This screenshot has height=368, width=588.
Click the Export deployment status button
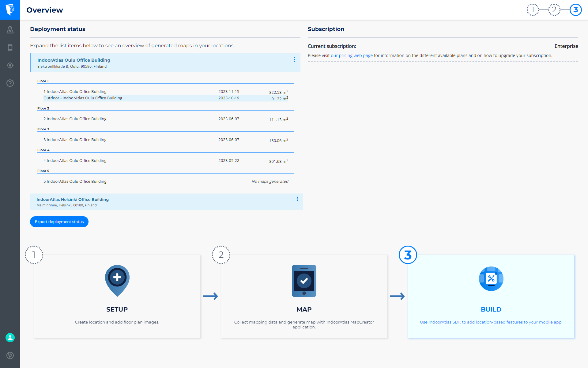coord(59,222)
